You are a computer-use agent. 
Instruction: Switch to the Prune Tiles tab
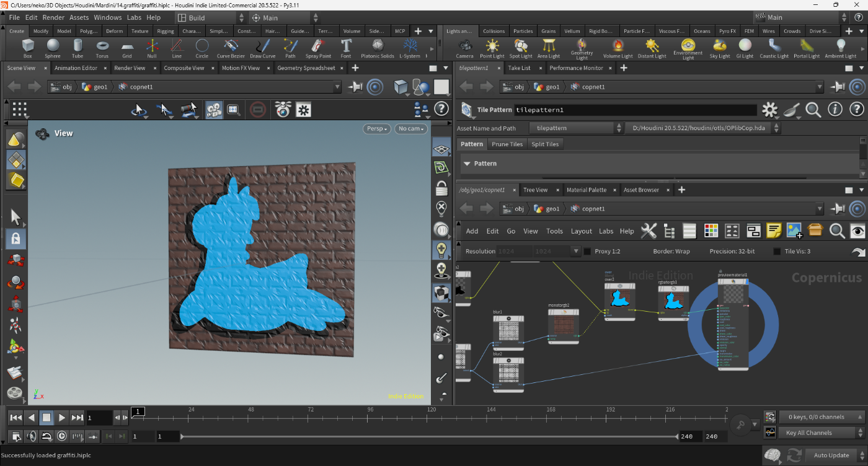(x=507, y=144)
